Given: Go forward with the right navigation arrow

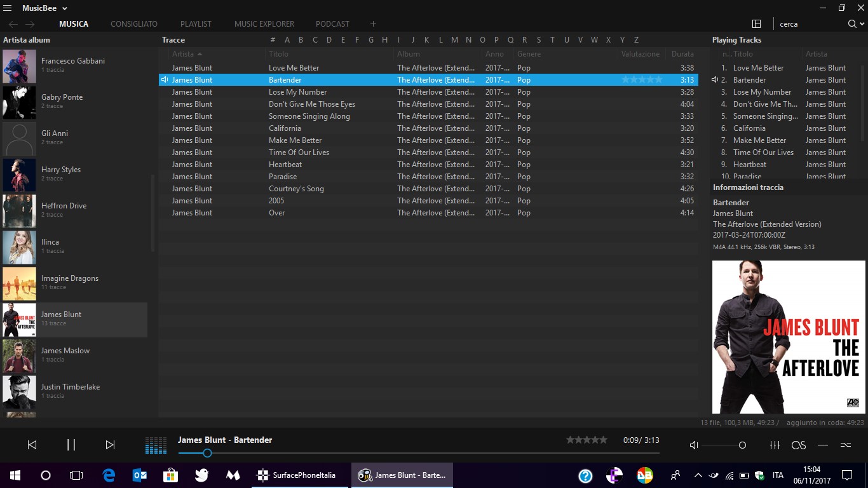Looking at the screenshot, I should [30, 24].
